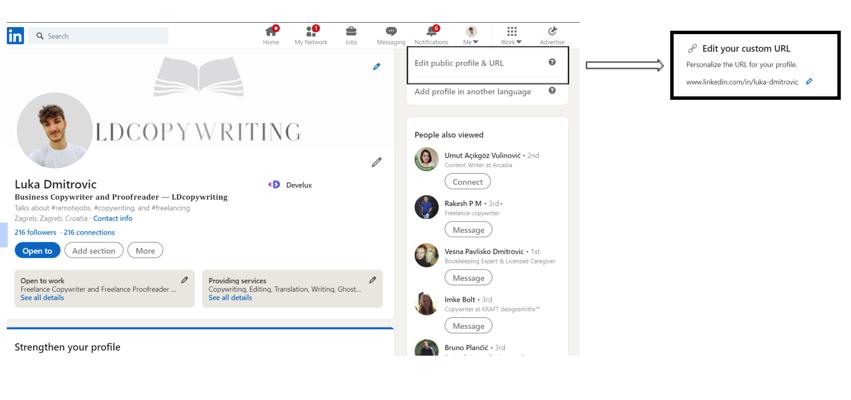Viewport: 851px width, 400px height.
Task: Edit the background banner pencil icon
Action: pyautogui.click(x=377, y=67)
